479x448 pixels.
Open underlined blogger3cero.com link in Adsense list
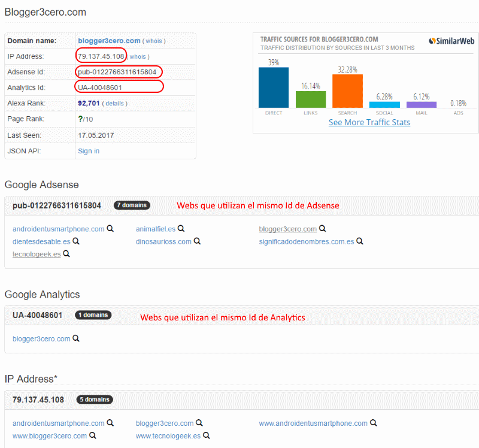[288, 229]
